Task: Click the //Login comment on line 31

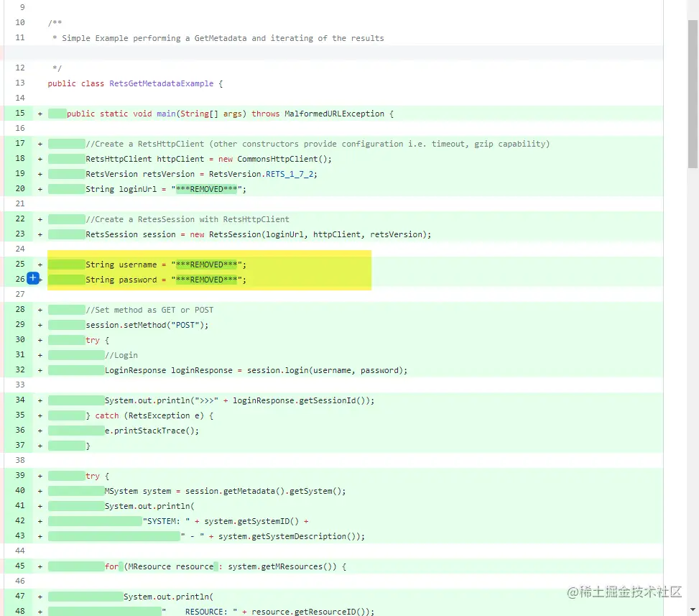Action: point(121,356)
